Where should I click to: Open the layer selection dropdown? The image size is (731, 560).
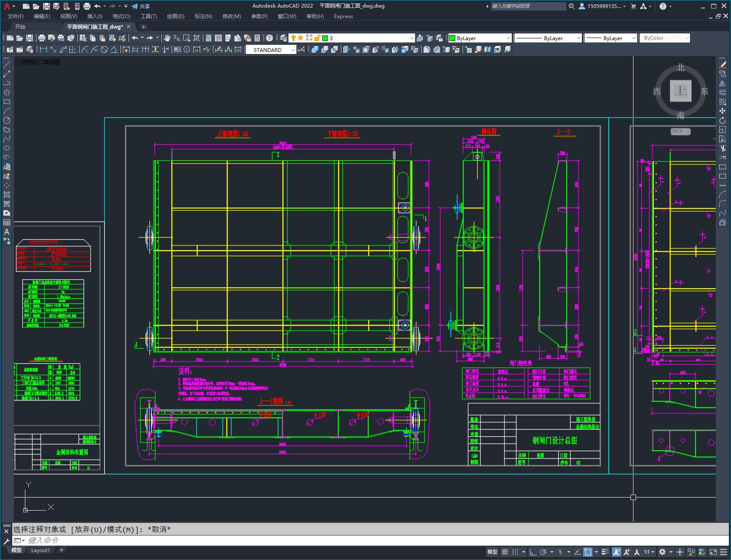[x=412, y=38]
